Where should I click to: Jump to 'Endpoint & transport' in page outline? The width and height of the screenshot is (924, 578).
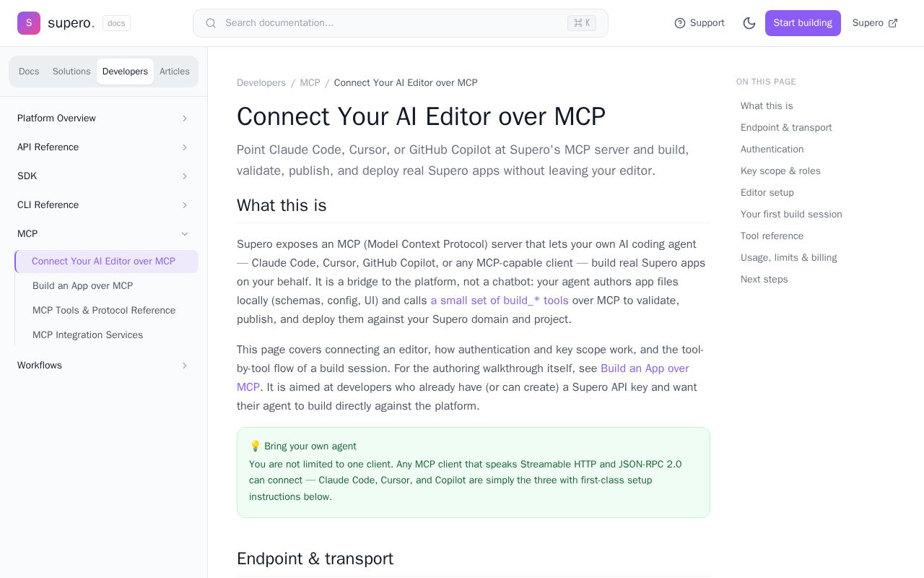pyautogui.click(x=786, y=128)
